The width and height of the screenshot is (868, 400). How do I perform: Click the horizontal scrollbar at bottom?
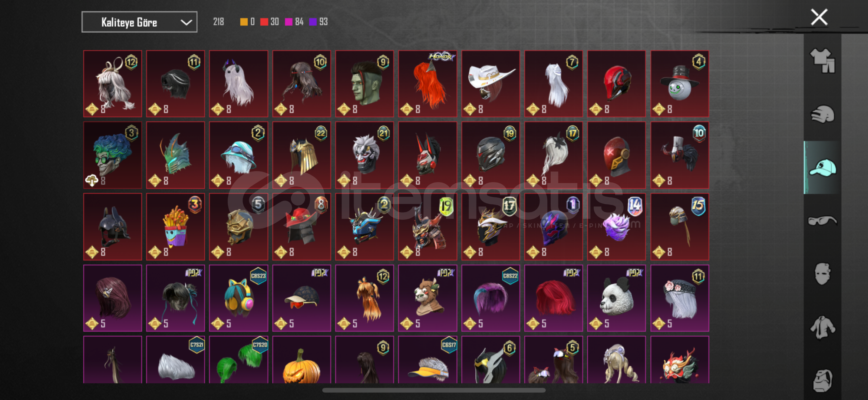coord(434,390)
